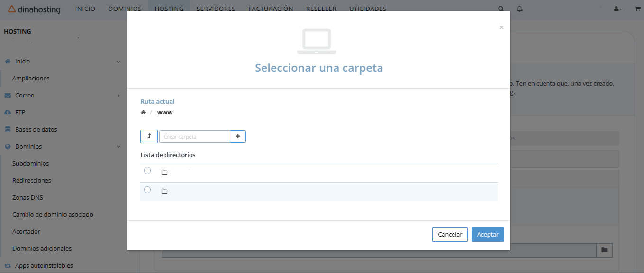Expand the Correo sidebar section
Image resolution: width=644 pixels, height=273 pixels.
[x=118, y=95]
